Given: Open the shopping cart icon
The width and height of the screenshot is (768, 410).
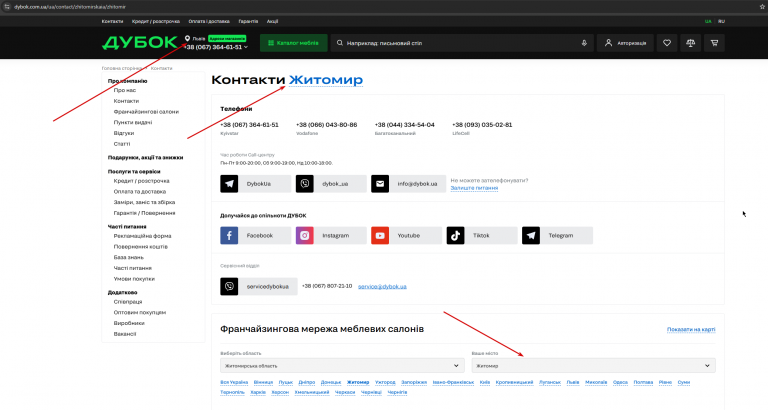Looking at the screenshot, I should pos(714,43).
